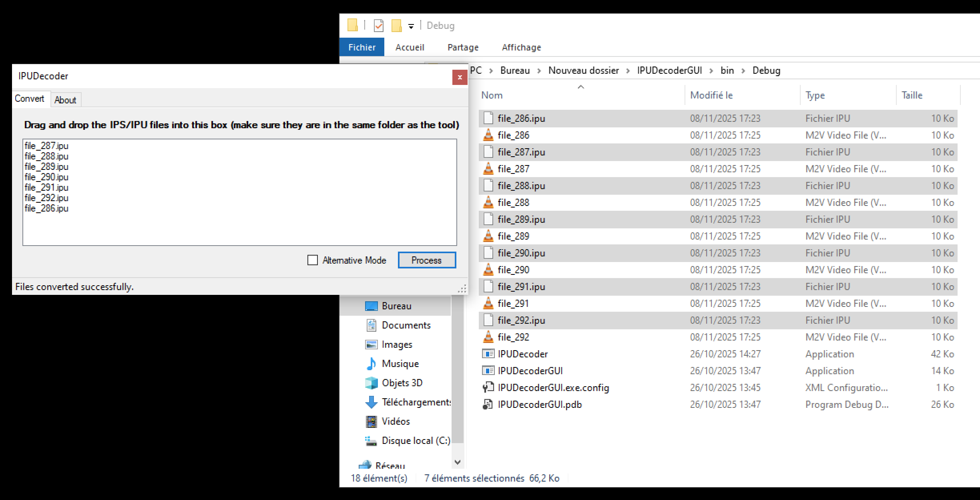
Task: Enable the Alternative Mode checkbox
Action: point(312,260)
